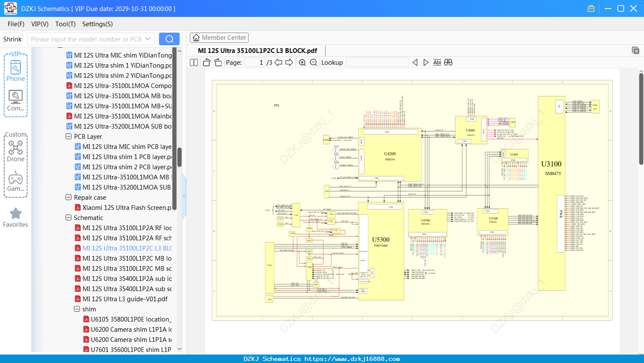644x363 pixels.
Task: Collapse the Repair case tree node
Action: [69, 197]
